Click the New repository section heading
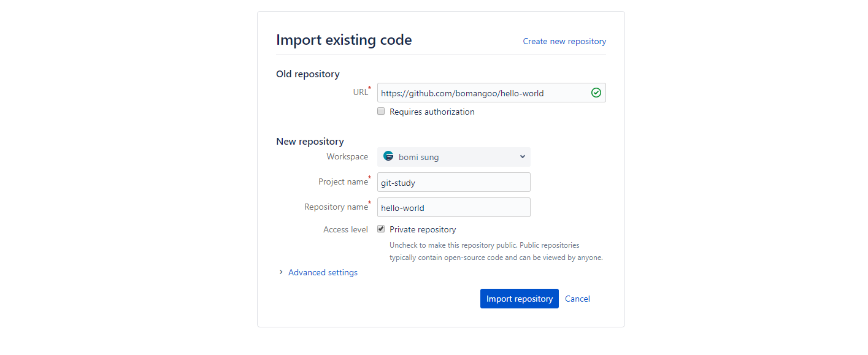Viewport: 868px width, 355px height. point(310,141)
